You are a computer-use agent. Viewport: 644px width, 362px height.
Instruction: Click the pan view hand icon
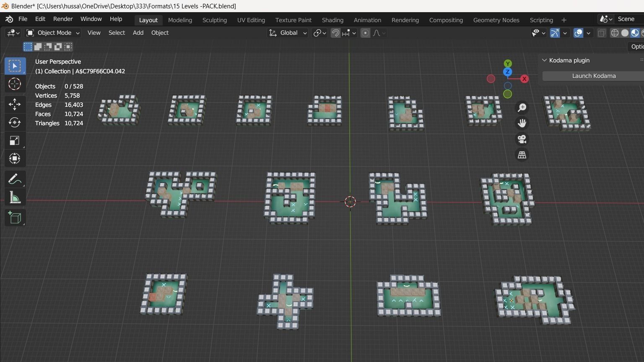522,123
